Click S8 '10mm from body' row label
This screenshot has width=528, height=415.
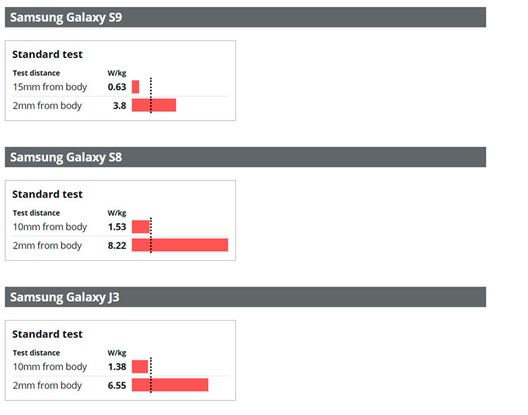(x=50, y=227)
